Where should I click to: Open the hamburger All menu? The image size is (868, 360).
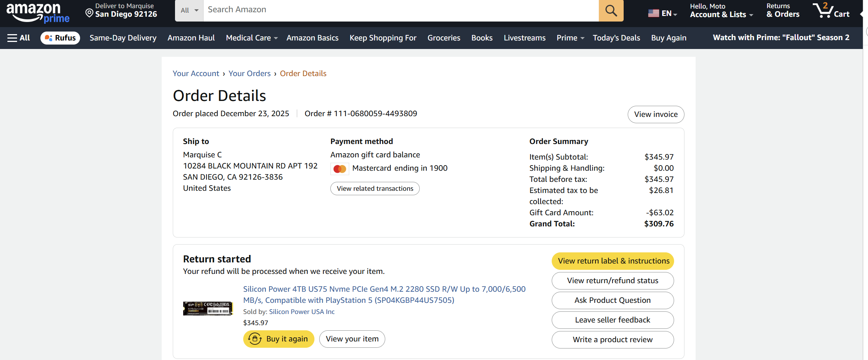coord(19,38)
